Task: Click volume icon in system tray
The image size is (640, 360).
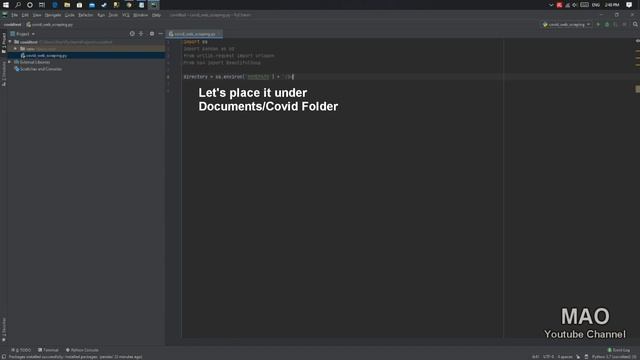Action: [x=575, y=5]
